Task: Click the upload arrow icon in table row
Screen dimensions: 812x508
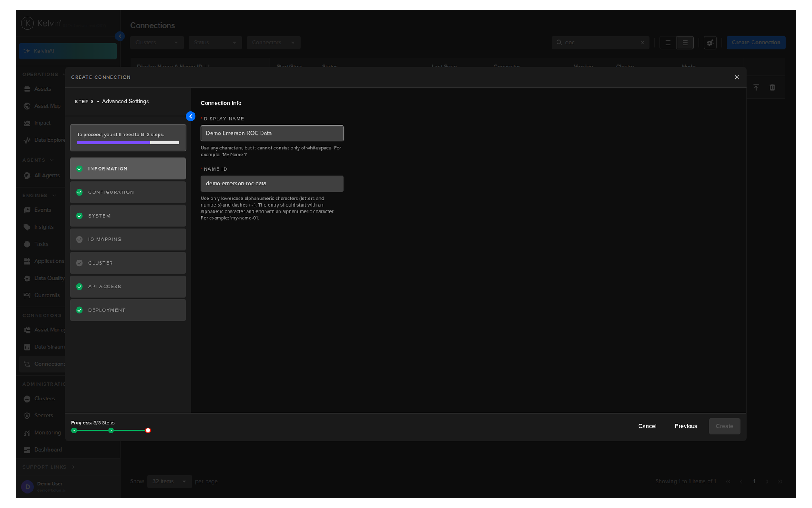Action: pyautogui.click(x=756, y=87)
